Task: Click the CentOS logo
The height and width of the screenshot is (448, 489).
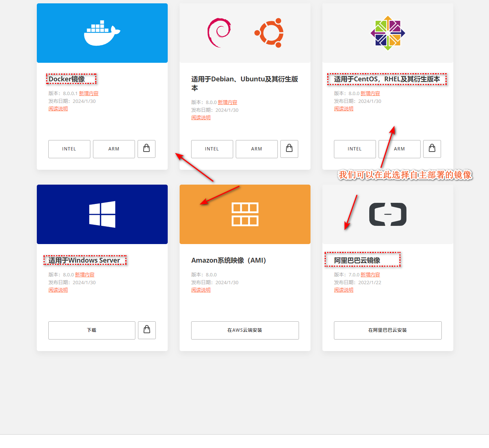Action: pos(387,32)
